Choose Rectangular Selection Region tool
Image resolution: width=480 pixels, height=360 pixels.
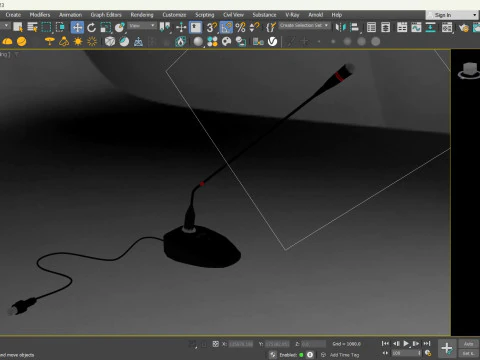tap(46, 27)
